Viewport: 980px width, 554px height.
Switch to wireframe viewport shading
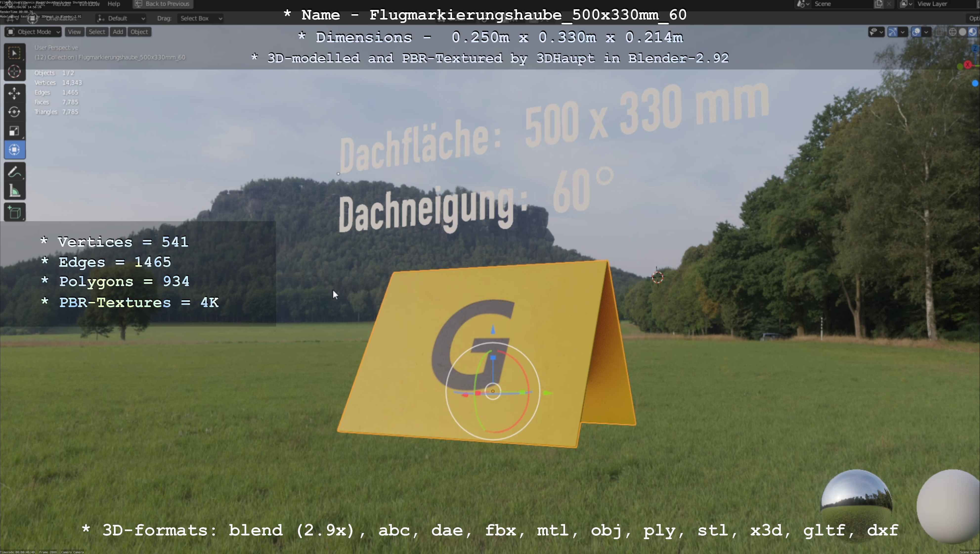[x=952, y=32]
